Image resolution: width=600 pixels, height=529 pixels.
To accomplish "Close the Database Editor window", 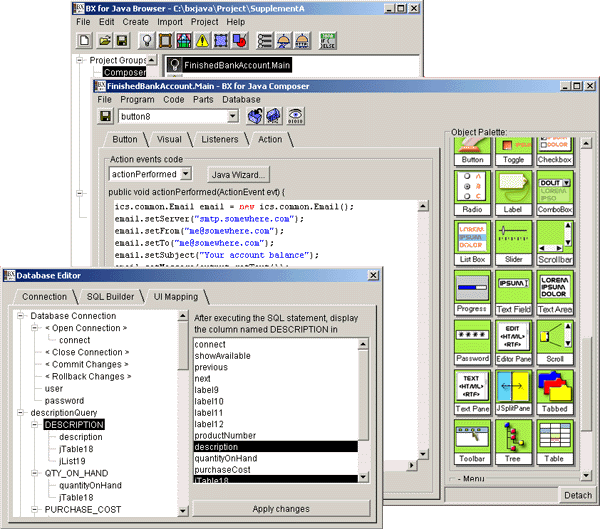I will click(x=373, y=275).
